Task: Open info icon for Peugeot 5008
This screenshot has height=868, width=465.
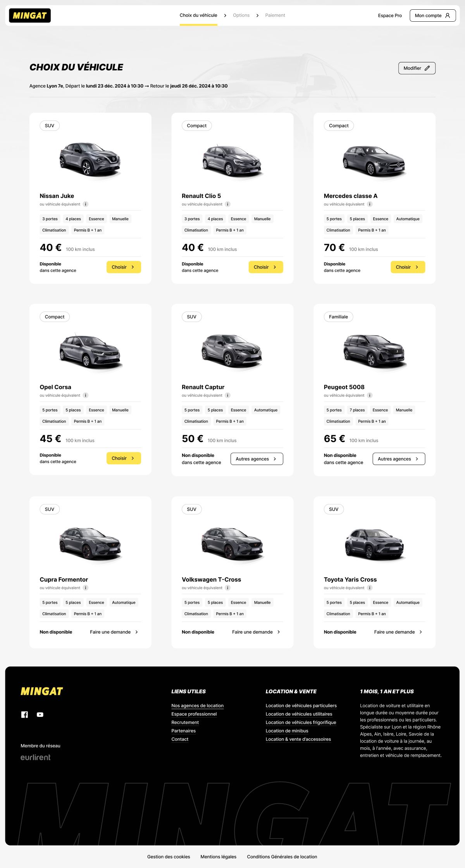Action: (370, 395)
